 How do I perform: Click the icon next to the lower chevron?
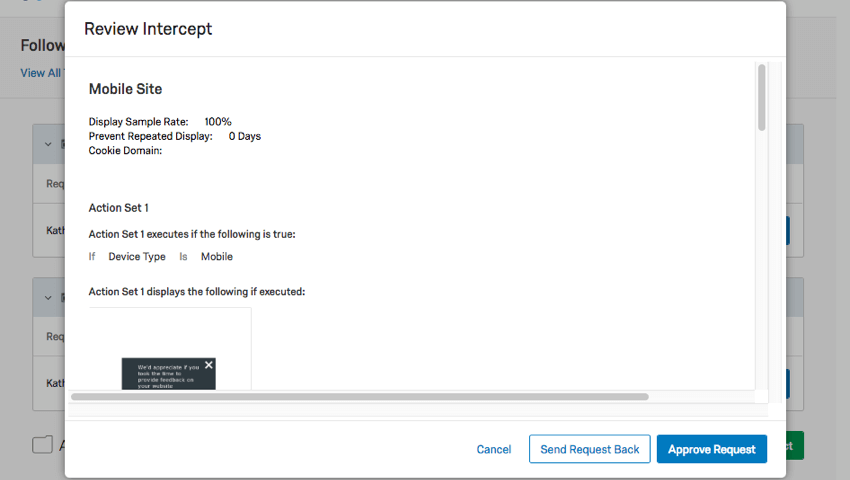[x=63, y=298]
